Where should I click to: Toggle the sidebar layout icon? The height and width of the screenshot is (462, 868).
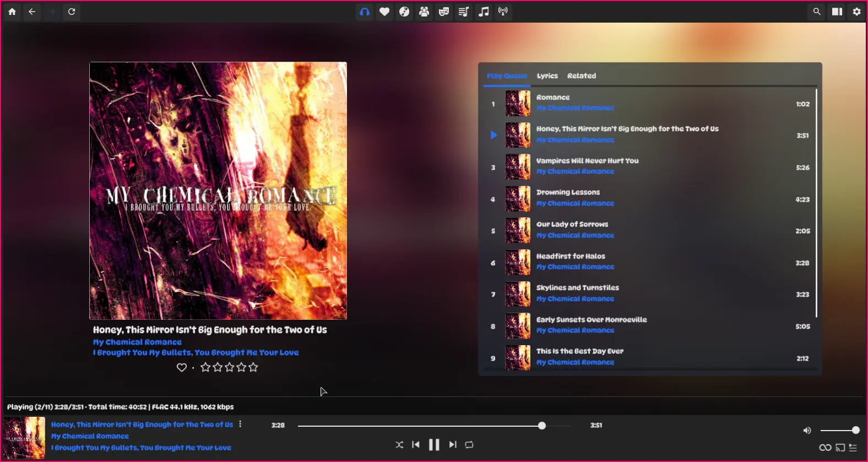click(837, 12)
